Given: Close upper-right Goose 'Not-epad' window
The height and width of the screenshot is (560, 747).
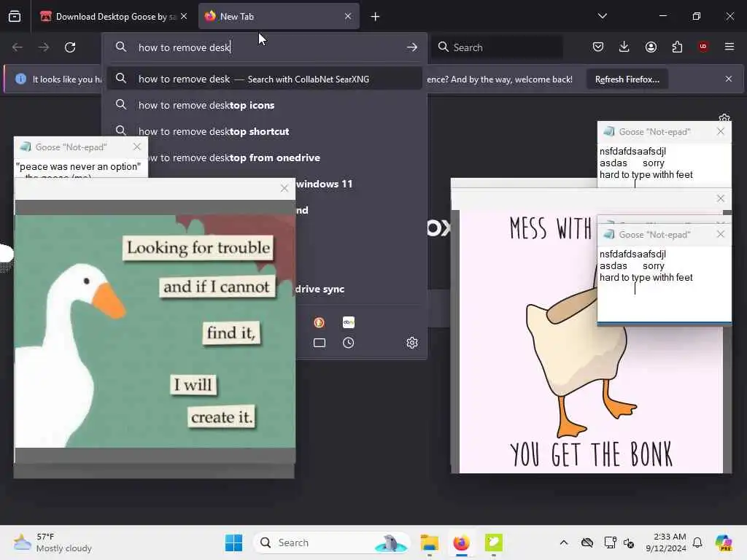Looking at the screenshot, I should click(720, 131).
